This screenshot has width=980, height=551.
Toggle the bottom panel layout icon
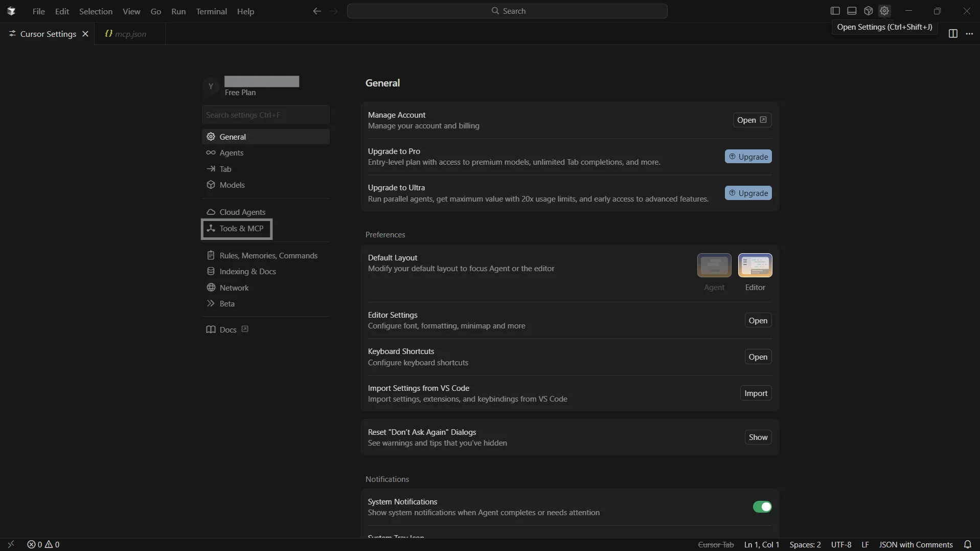852,11
